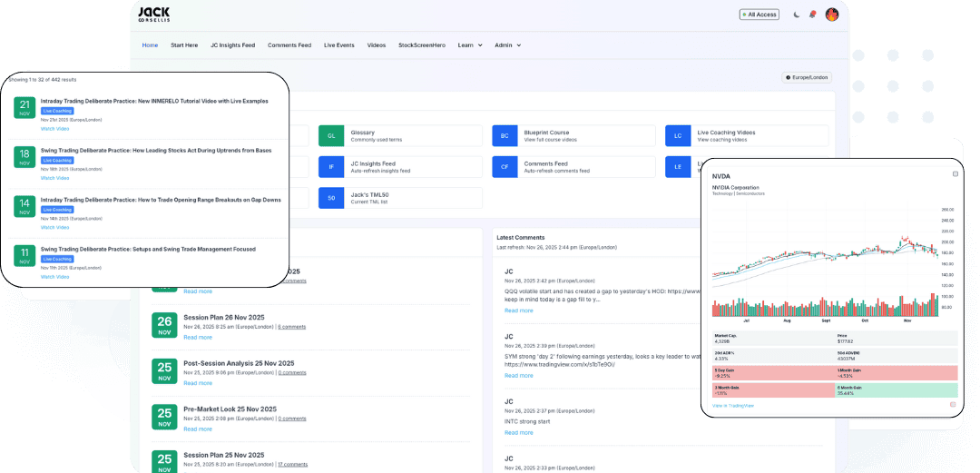The width and height of the screenshot is (980, 473).
Task: Open the flame profile avatar
Action: 832,15
